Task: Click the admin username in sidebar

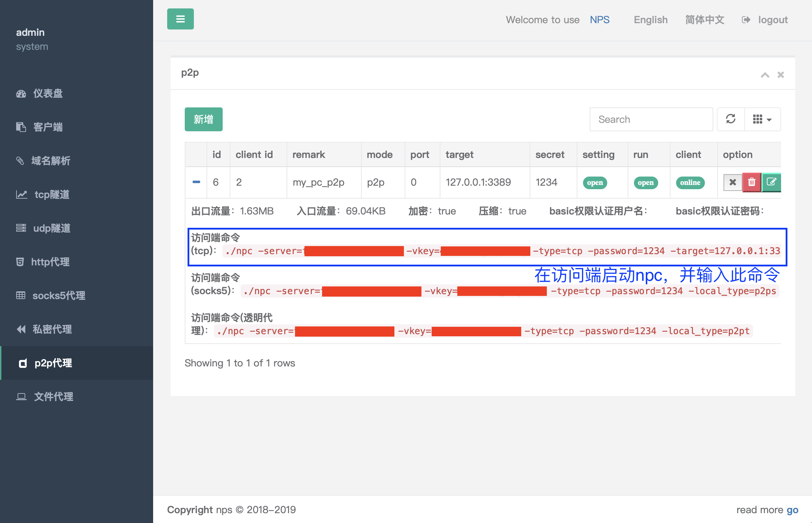Action: tap(30, 32)
